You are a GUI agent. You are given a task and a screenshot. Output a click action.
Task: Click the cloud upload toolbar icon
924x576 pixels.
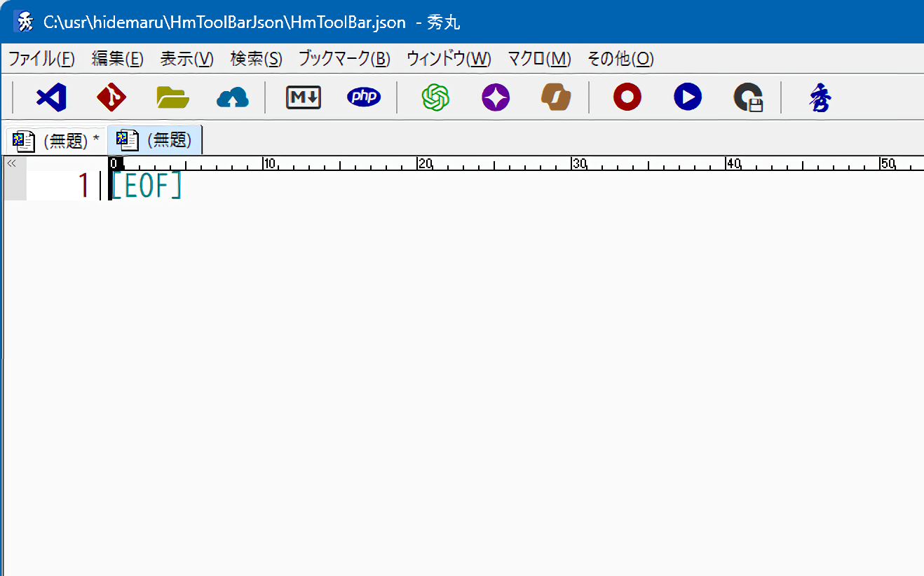click(x=233, y=97)
